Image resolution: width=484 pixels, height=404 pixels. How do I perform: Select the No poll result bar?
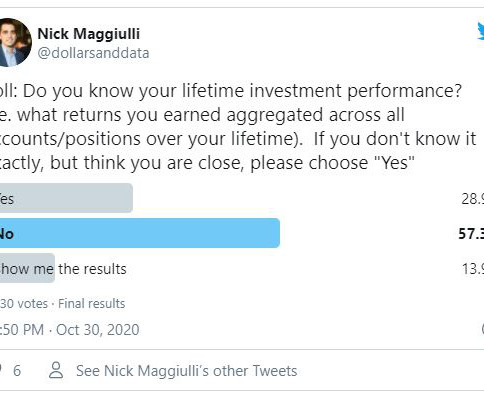140,233
